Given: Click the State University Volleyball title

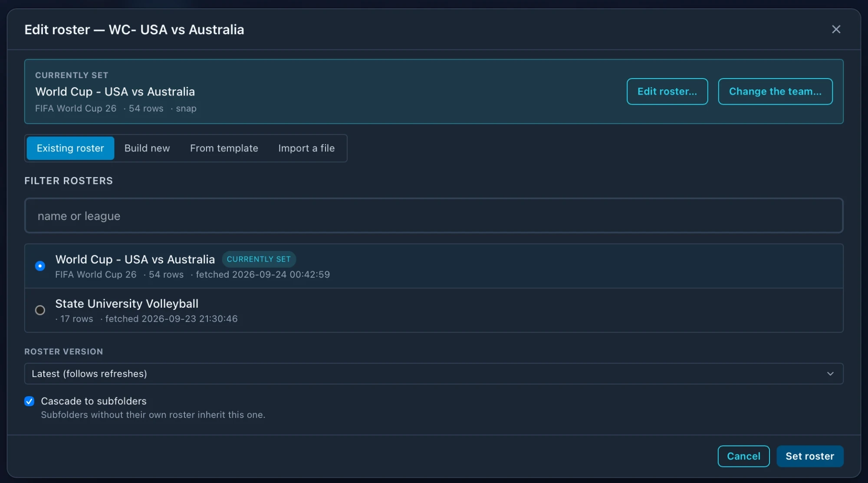Looking at the screenshot, I should 127,303.
